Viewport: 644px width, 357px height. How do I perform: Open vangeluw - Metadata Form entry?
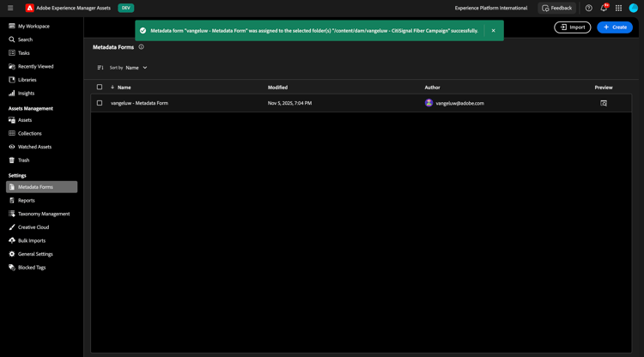click(x=139, y=103)
